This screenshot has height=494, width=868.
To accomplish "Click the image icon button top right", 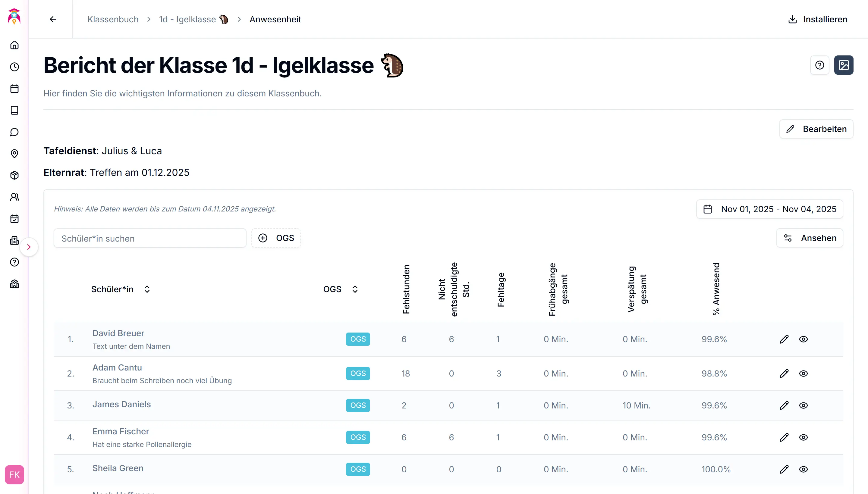I will pyautogui.click(x=844, y=65).
